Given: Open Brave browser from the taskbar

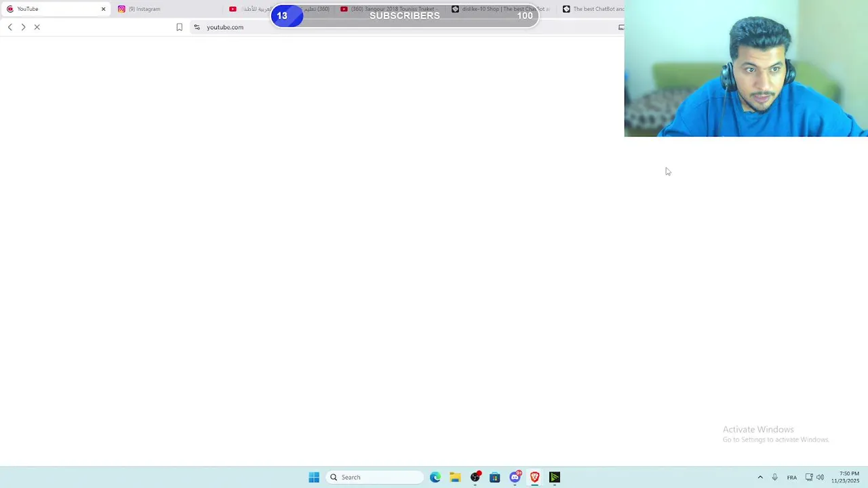Looking at the screenshot, I should pos(535,477).
